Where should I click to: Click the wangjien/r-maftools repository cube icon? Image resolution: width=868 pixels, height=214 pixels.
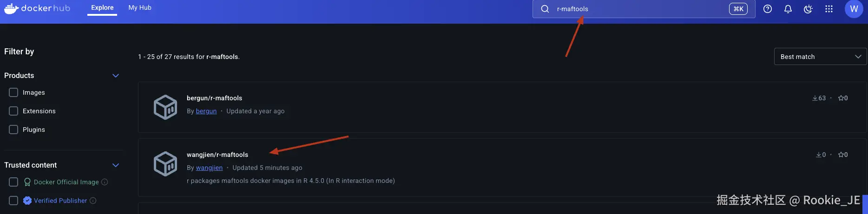click(x=165, y=164)
